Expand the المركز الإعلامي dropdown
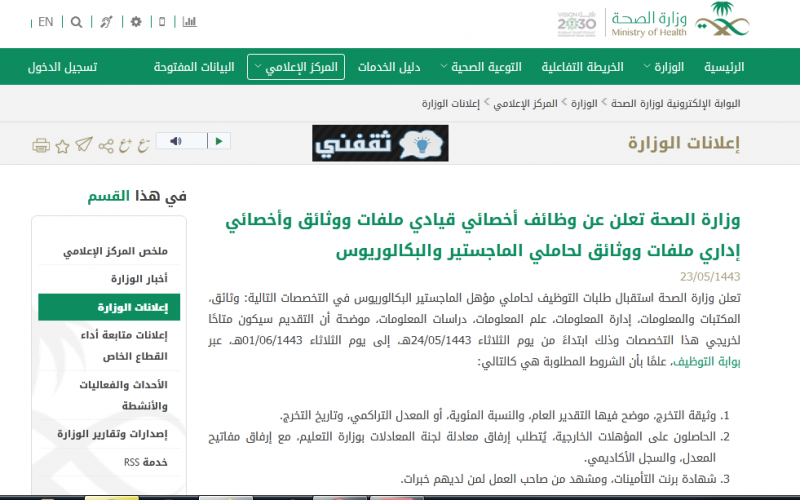The image size is (800, 500). tap(296, 67)
